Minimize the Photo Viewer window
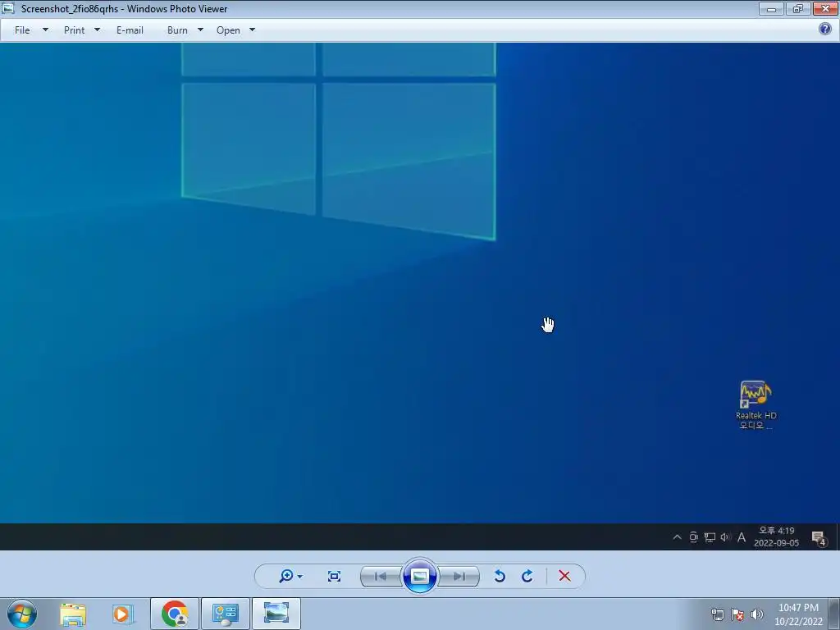The width and height of the screenshot is (840, 630). 771,9
